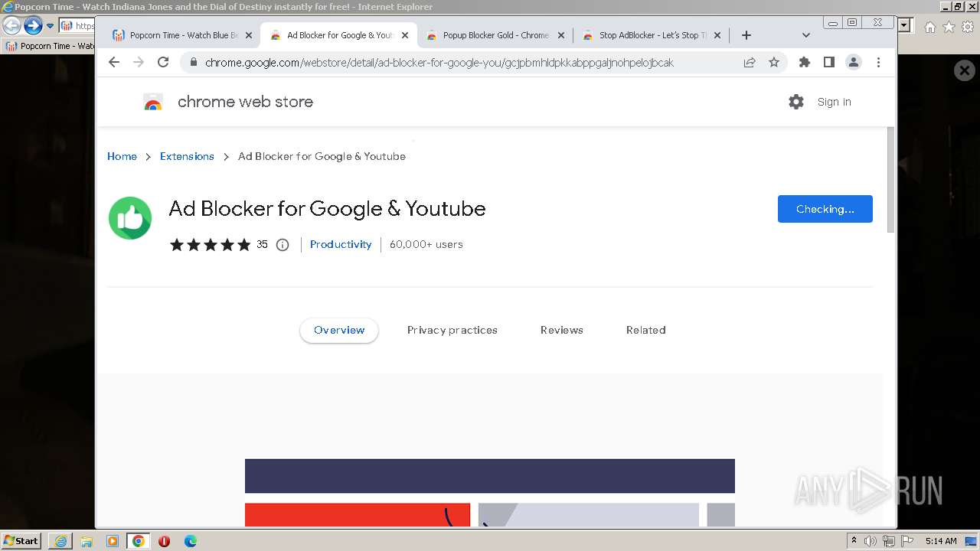The height and width of the screenshot is (551, 980).
Task: Open Internet Explorer's recent pages dropdown arrow
Action: tap(50, 26)
